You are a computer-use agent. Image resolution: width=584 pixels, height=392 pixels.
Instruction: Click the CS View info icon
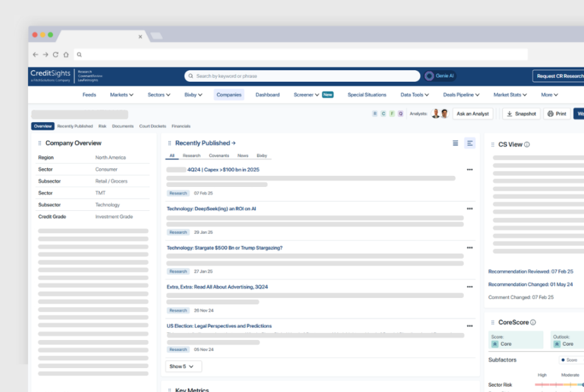[527, 145]
